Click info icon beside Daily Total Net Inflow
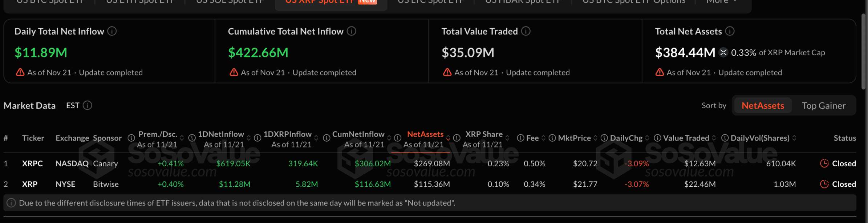This screenshot has width=868, height=223. tap(112, 31)
